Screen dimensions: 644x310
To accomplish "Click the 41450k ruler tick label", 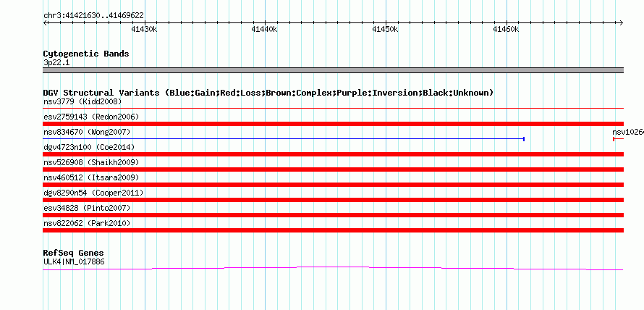I will pyautogui.click(x=385, y=29).
